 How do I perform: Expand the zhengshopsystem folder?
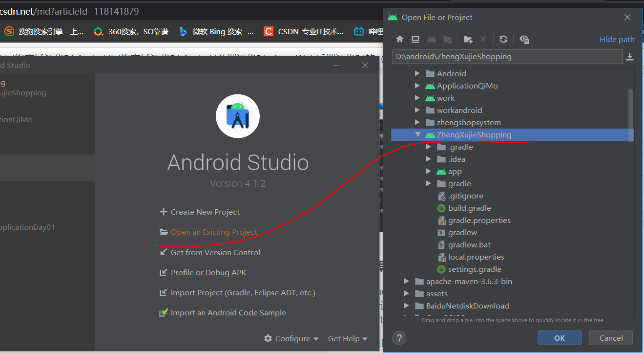point(417,122)
